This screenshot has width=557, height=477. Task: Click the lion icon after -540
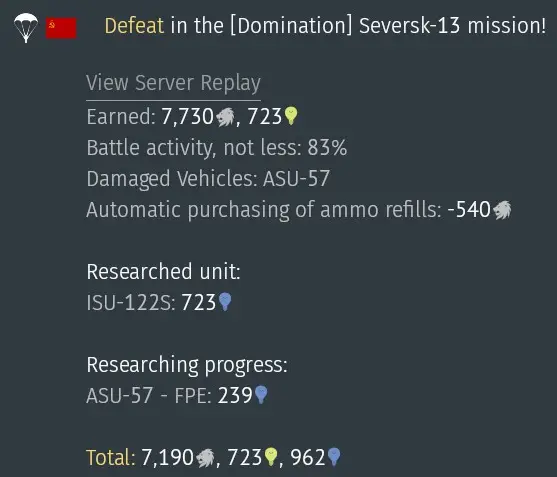[502, 210]
